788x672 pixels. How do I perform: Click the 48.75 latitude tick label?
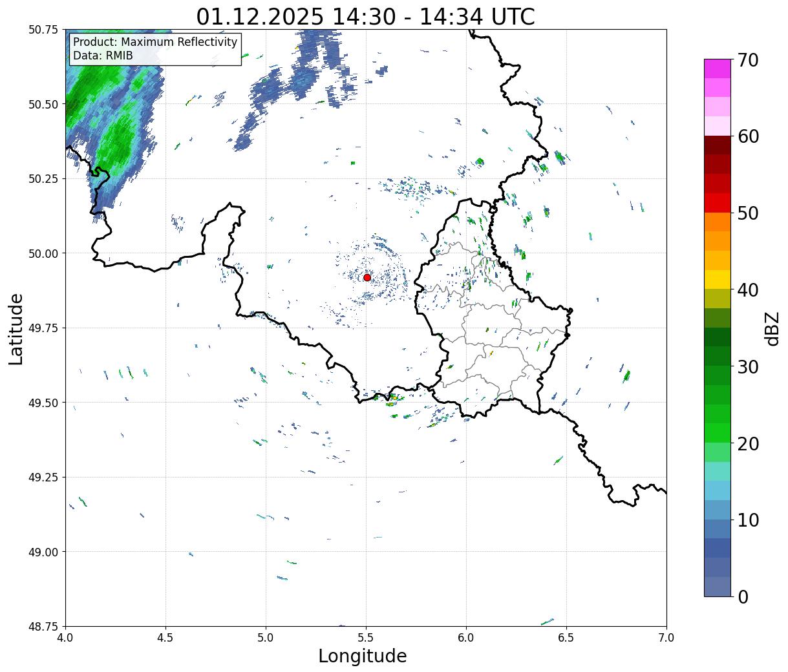tap(43, 626)
